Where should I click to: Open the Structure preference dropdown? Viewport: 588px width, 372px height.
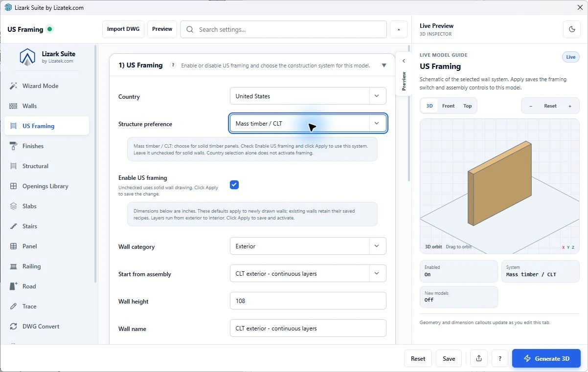(308, 124)
